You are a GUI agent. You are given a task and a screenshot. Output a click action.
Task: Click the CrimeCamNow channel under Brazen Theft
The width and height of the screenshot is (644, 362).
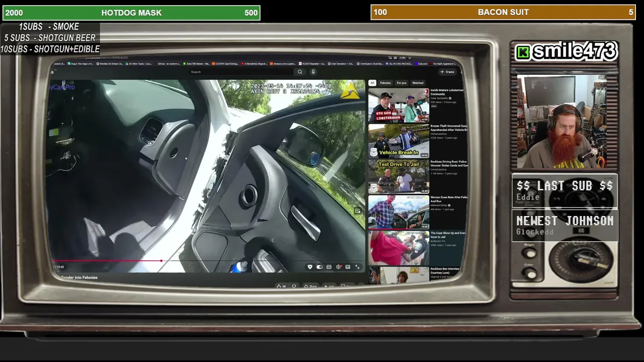click(439, 134)
